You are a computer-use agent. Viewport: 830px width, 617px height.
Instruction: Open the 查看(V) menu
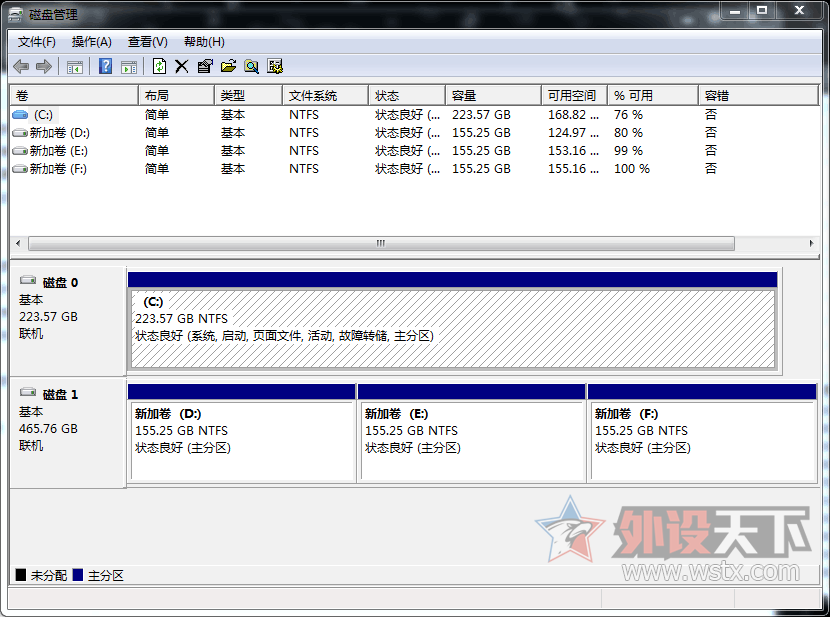tap(148, 42)
